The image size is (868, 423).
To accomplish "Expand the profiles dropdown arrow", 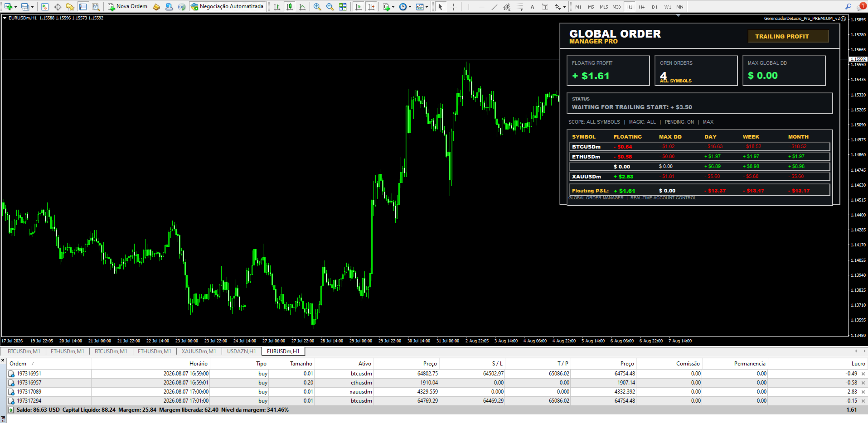I will [32, 7].
